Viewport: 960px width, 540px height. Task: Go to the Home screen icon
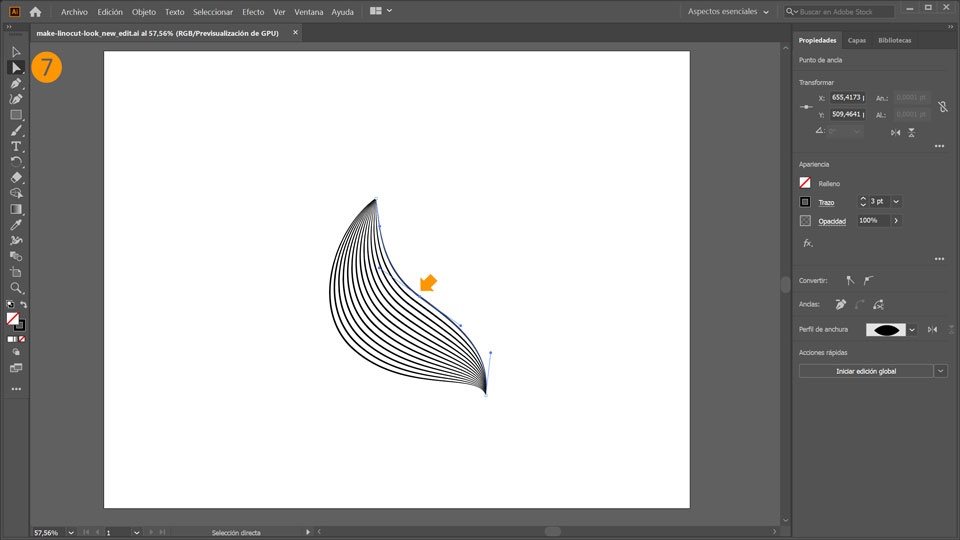(36, 12)
